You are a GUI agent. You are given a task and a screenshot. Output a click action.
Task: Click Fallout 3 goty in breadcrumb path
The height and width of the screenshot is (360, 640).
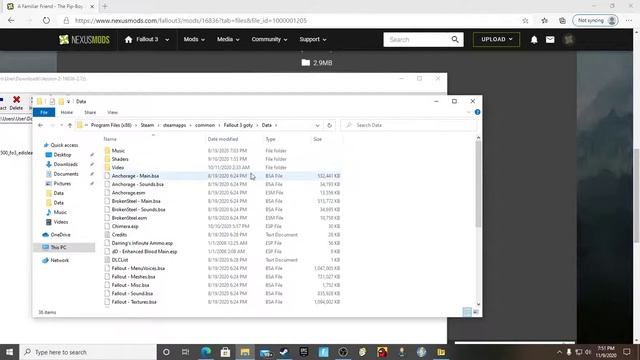(x=238, y=125)
